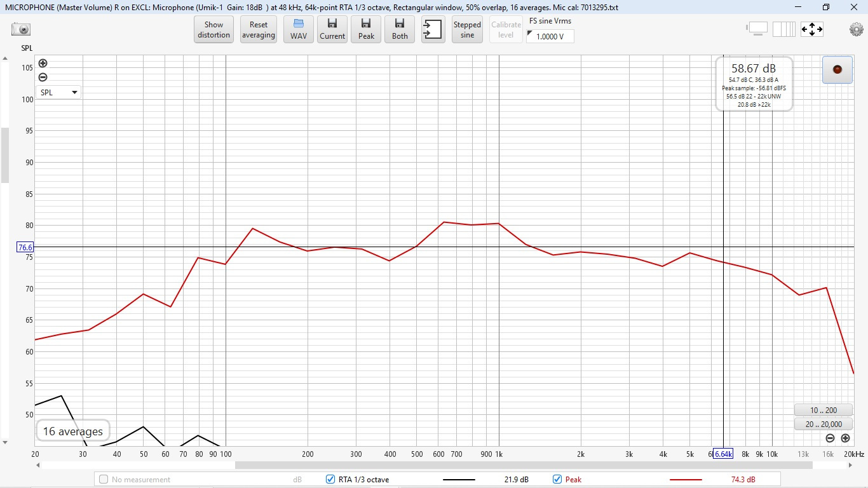Zoom in vertical axis with top-left plus
This screenshot has height=488, width=868.
click(x=43, y=64)
